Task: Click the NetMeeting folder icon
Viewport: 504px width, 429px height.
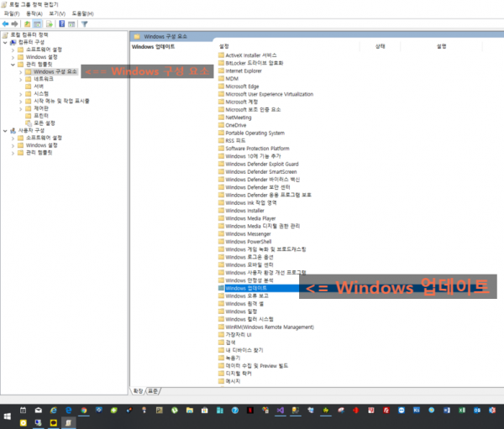Action: point(221,118)
